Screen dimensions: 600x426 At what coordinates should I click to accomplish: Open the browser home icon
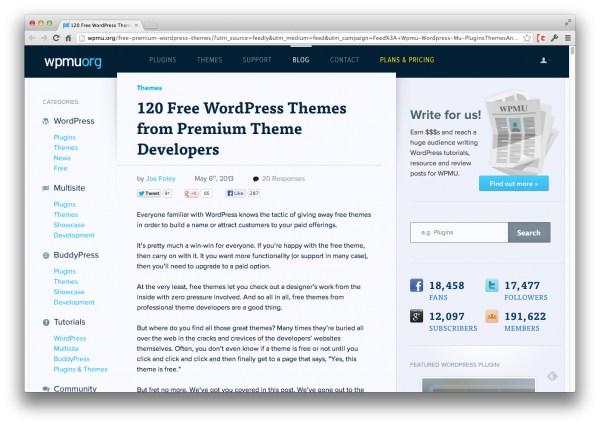(x=68, y=38)
